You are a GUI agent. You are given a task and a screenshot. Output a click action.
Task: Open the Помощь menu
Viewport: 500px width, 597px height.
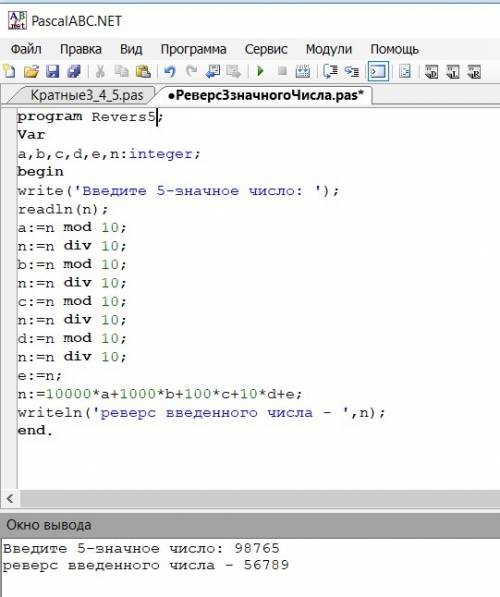(395, 49)
